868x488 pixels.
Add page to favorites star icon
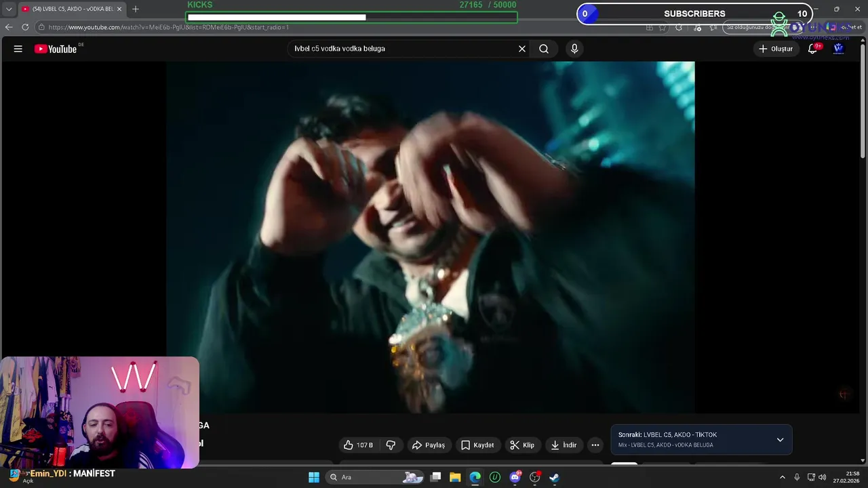point(663,27)
